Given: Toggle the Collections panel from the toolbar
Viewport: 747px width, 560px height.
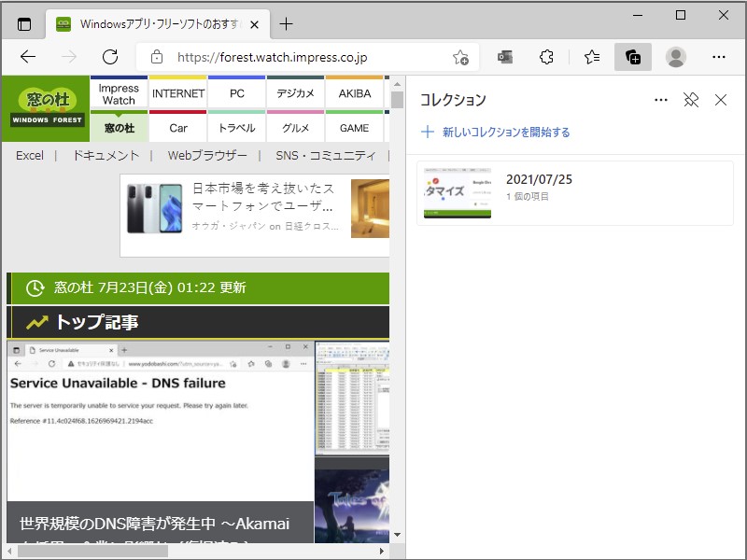Looking at the screenshot, I should coord(633,57).
